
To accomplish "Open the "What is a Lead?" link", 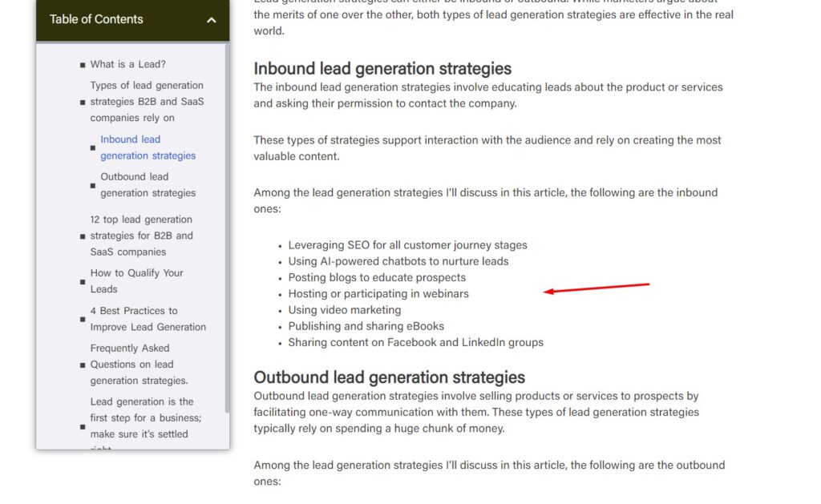I will click(x=127, y=64).
